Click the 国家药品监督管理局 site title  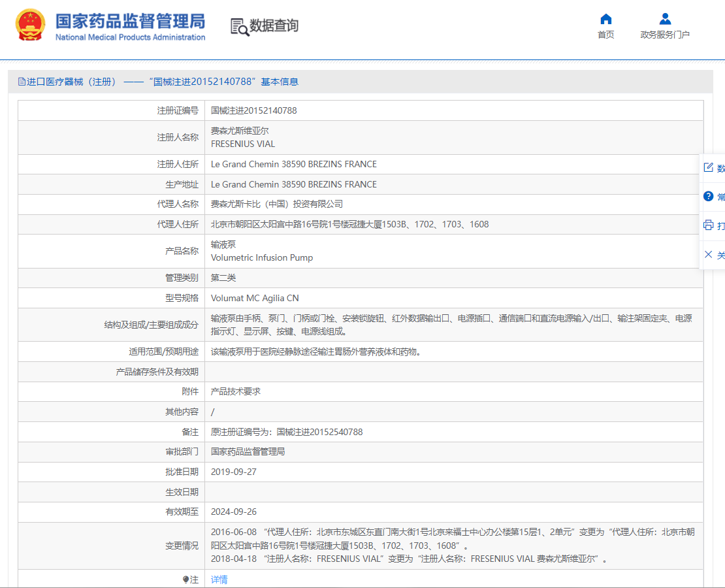tap(131, 22)
